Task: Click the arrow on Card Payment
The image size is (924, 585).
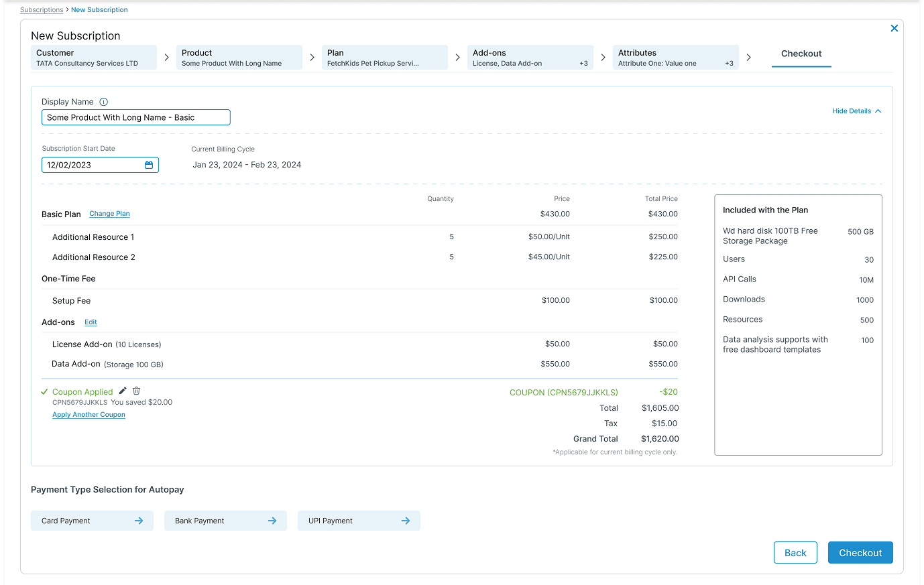Action: click(139, 521)
